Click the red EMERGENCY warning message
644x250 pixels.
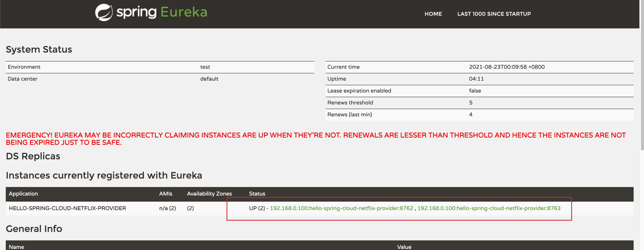pos(315,139)
